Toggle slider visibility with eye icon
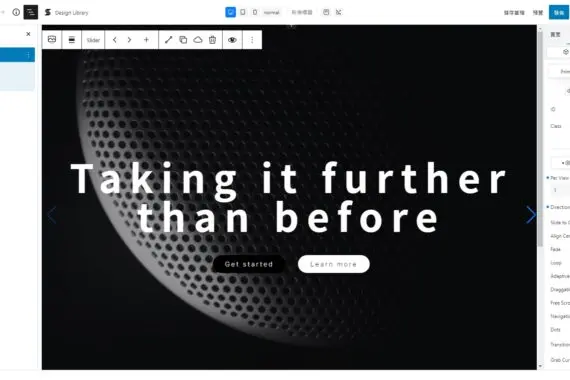 coord(232,40)
